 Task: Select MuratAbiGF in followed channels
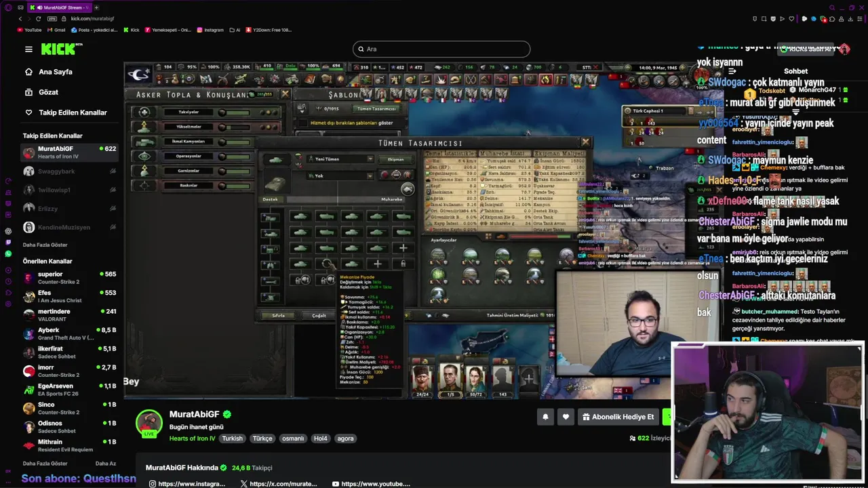[69, 152]
